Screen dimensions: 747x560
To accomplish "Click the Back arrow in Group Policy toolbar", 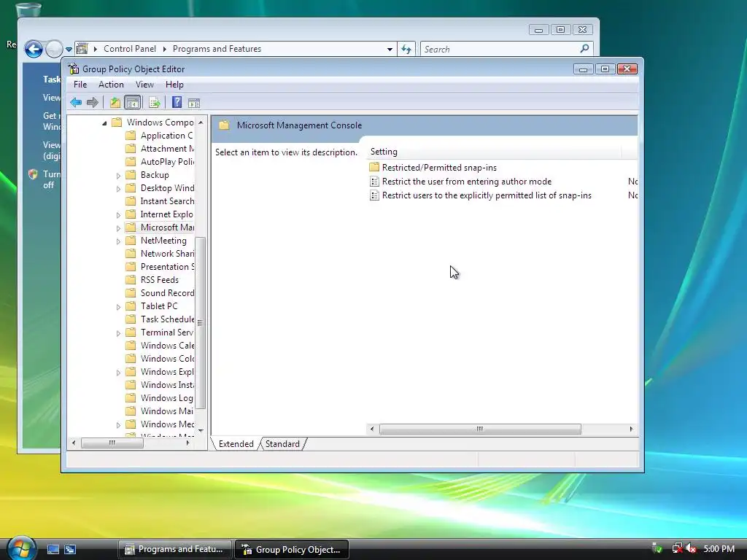I will point(76,102).
